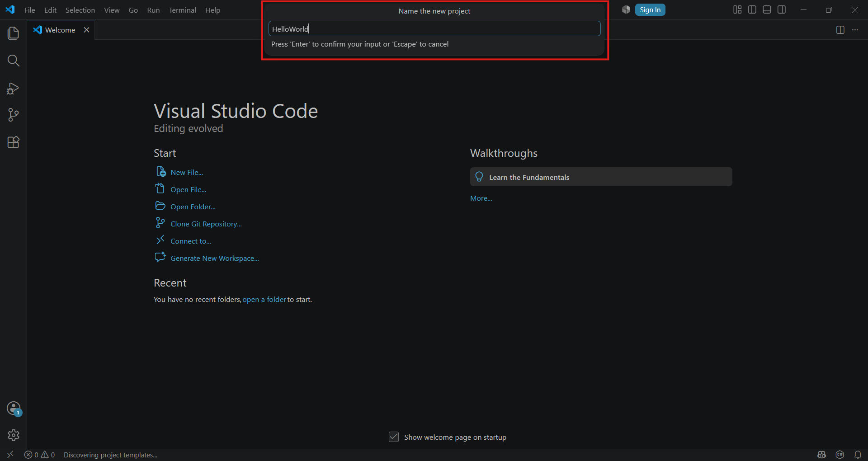Open the Edit menu
This screenshot has height=461, width=868.
50,10
